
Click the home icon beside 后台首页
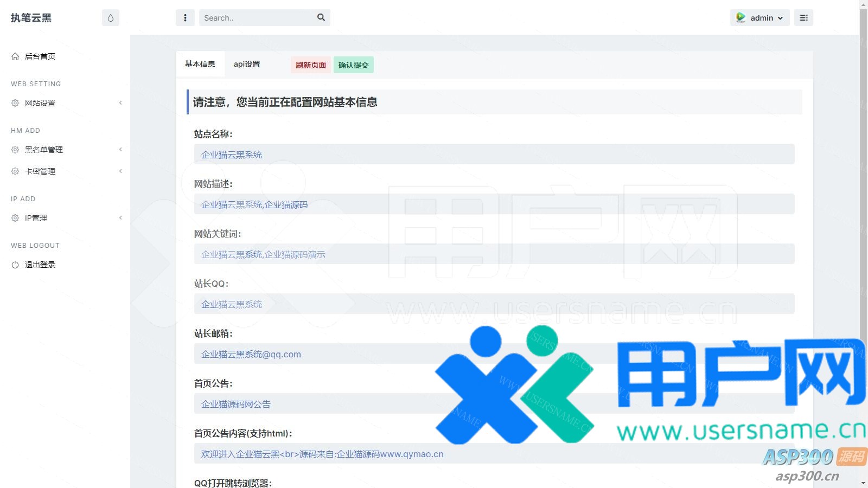click(x=15, y=56)
